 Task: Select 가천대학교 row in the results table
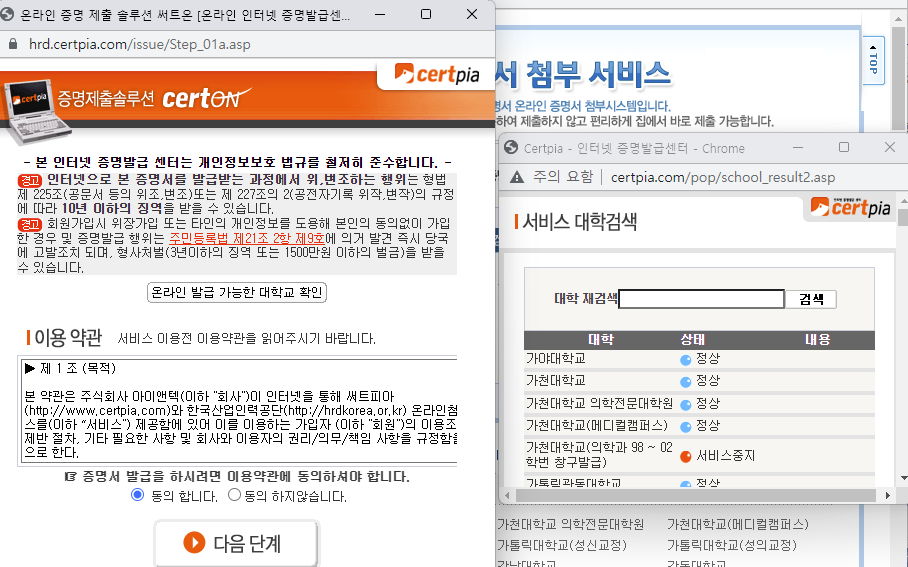click(x=555, y=381)
